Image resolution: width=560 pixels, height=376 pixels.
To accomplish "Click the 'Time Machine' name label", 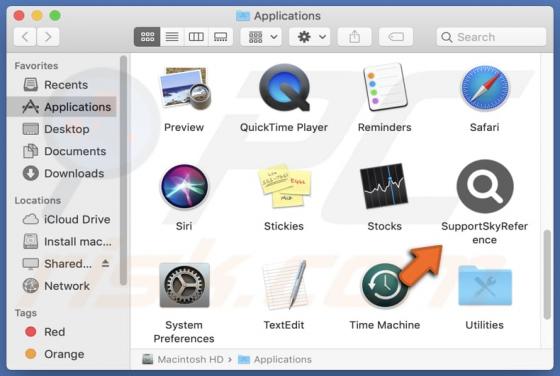I will pyautogui.click(x=385, y=325).
